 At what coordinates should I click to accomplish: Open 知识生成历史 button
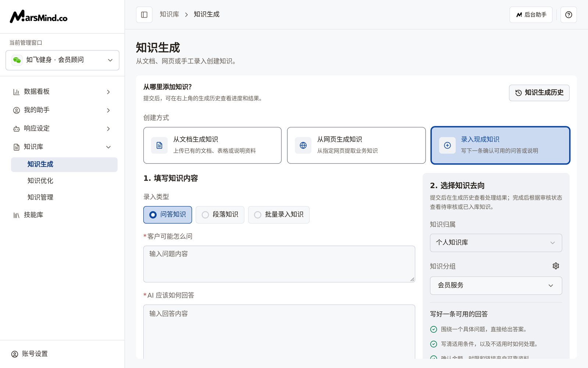(x=539, y=93)
